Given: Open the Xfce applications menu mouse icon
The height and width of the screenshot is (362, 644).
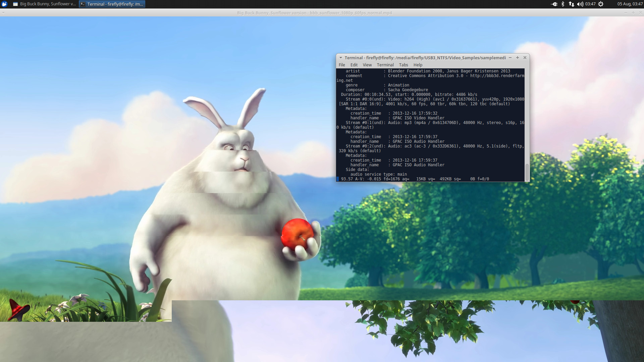Looking at the screenshot, I should tap(4, 4).
